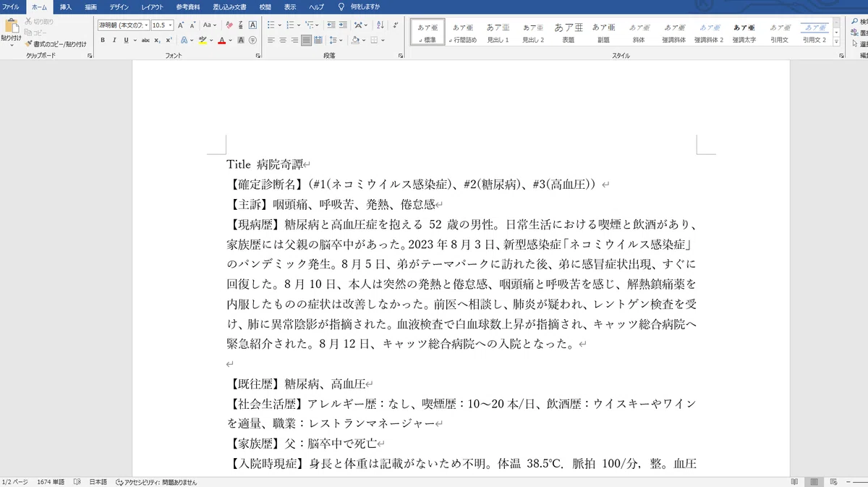This screenshot has height=487, width=868.
Task: Toggle strikethrough (abc) formatting
Action: tap(145, 41)
